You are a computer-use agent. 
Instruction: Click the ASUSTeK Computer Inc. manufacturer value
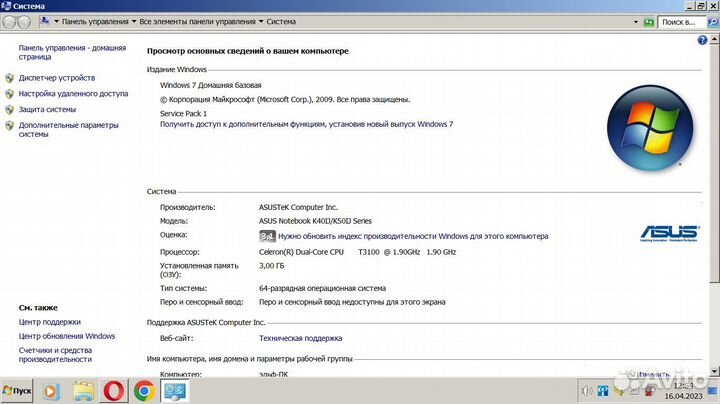click(298, 208)
